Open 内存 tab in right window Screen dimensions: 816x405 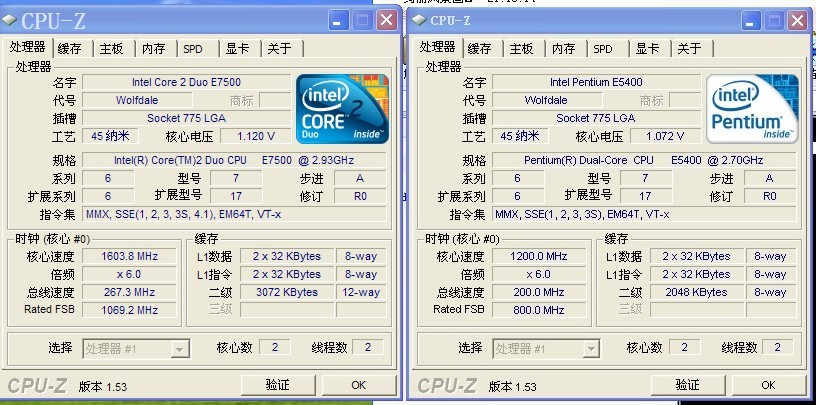564,49
